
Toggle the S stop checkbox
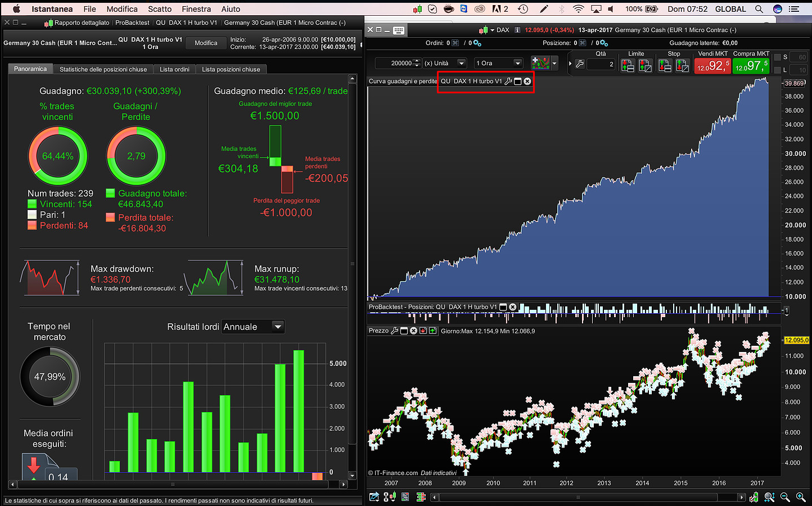tap(778, 57)
